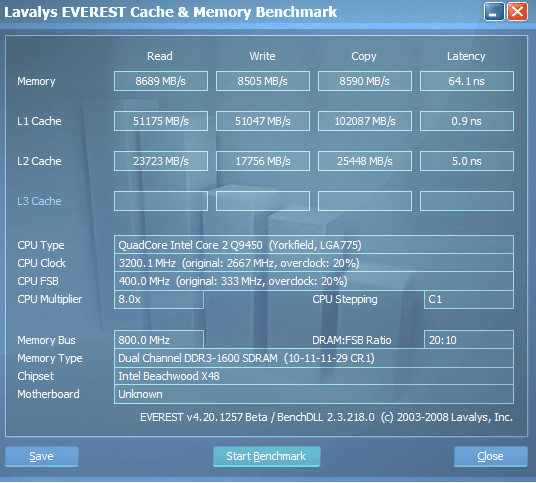Close the benchmark dialog via Close button
The image size is (536, 483).
click(x=490, y=456)
